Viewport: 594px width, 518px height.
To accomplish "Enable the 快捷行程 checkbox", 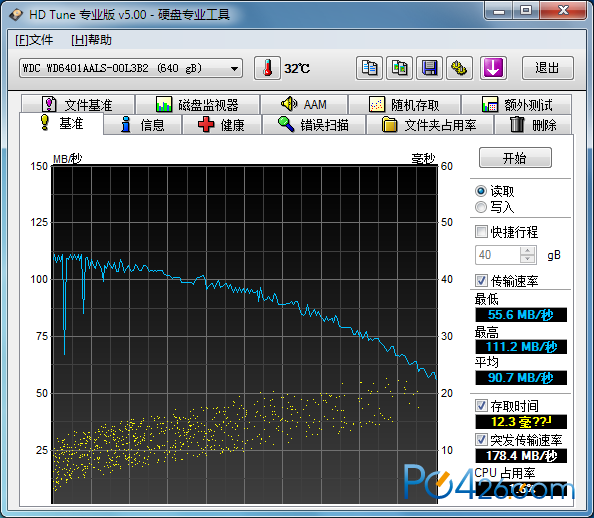I will [x=481, y=232].
